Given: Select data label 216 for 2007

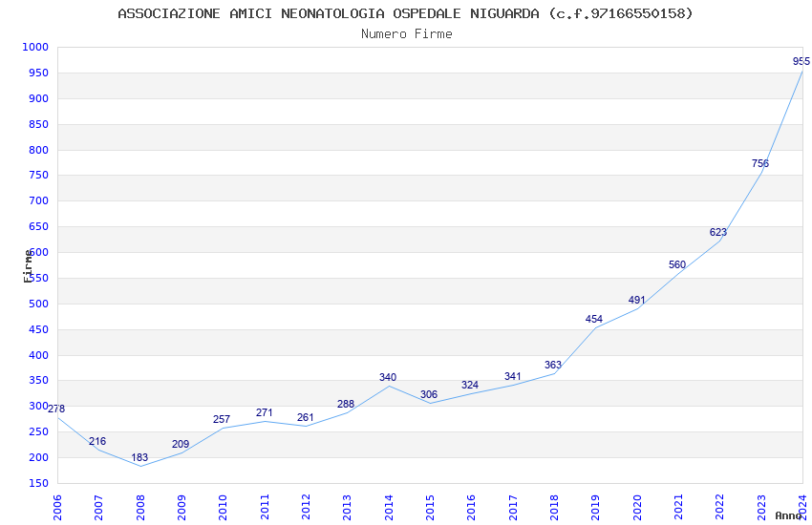Looking at the screenshot, I should 97,441.
